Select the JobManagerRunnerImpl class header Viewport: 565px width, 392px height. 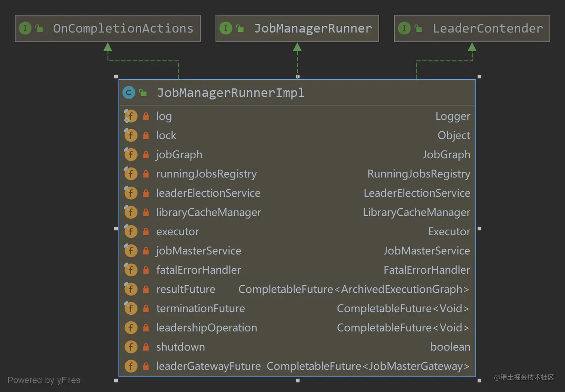[231, 93]
